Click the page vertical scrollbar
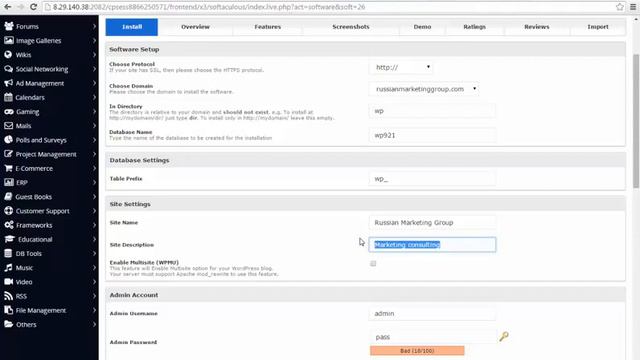 (x=636, y=121)
